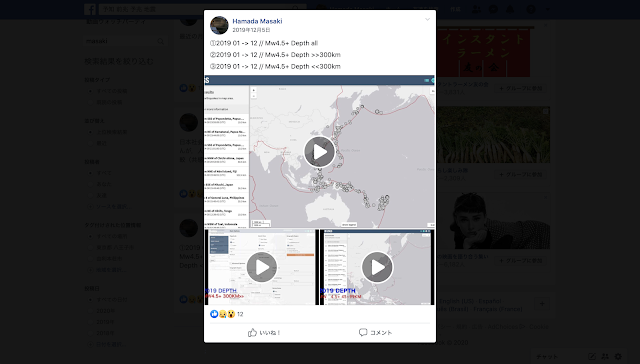The image size is (640, 364).
Task: Open account dropdown arrow in top bar
Action: (548, 9)
